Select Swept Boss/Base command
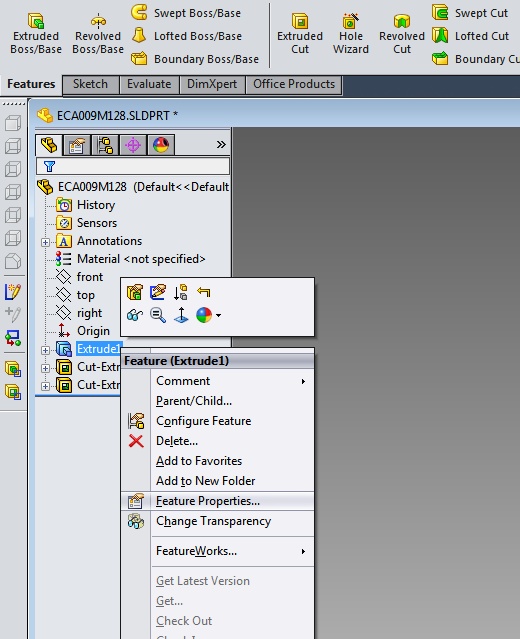This screenshot has width=520, height=639. (186, 13)
